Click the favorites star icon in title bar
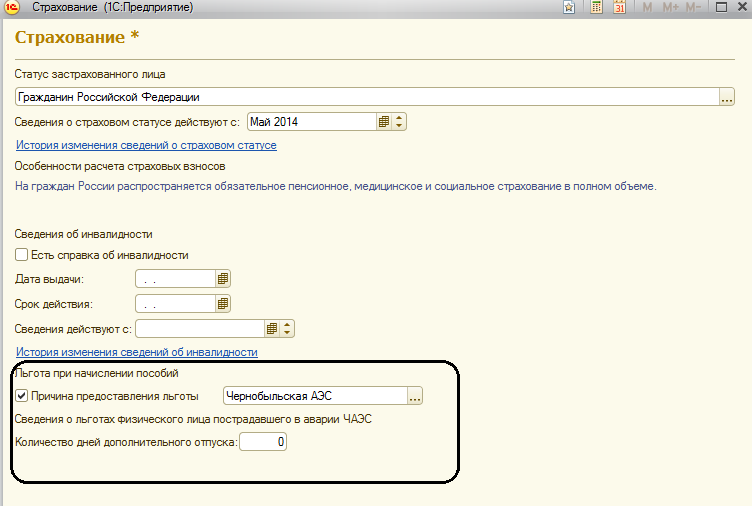The height and width of the screenshot is (506, 752). click(569, 7)
